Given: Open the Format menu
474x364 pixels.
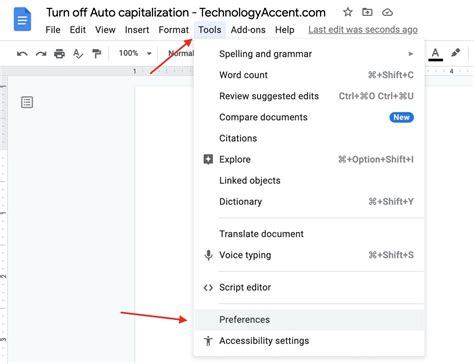Looking at the screenshot, I should click(x=174, y=30).
